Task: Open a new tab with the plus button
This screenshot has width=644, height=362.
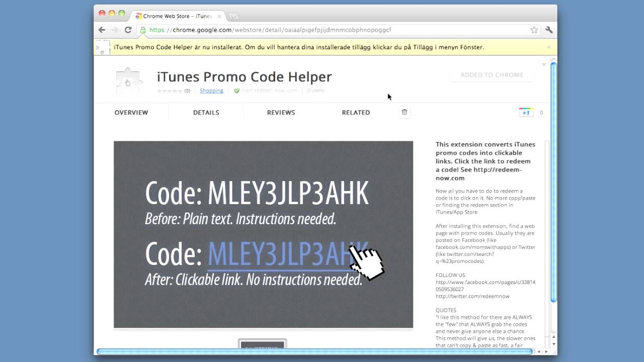Action: [233, 16]
